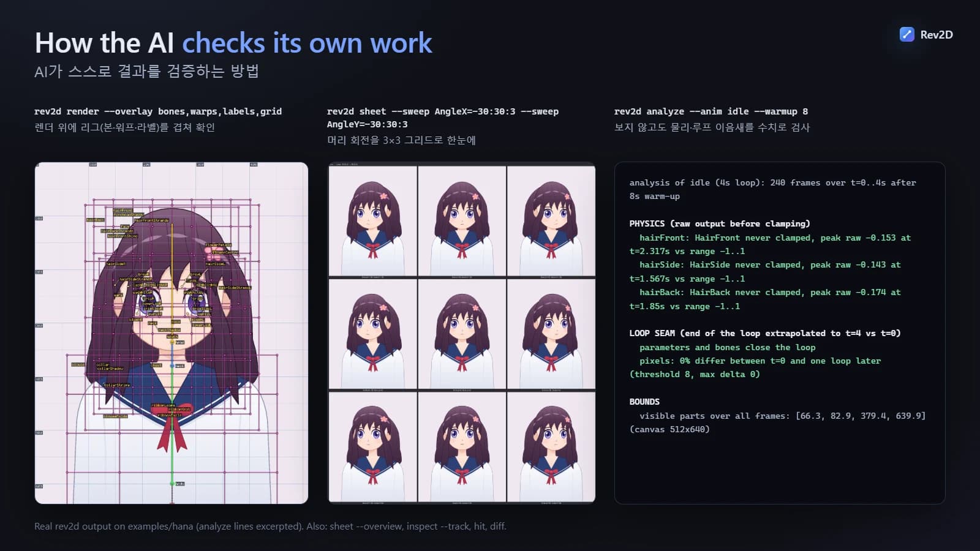Select the bottom-left head sweep thumbnail
980x551 pixels.
coord(372,447)
